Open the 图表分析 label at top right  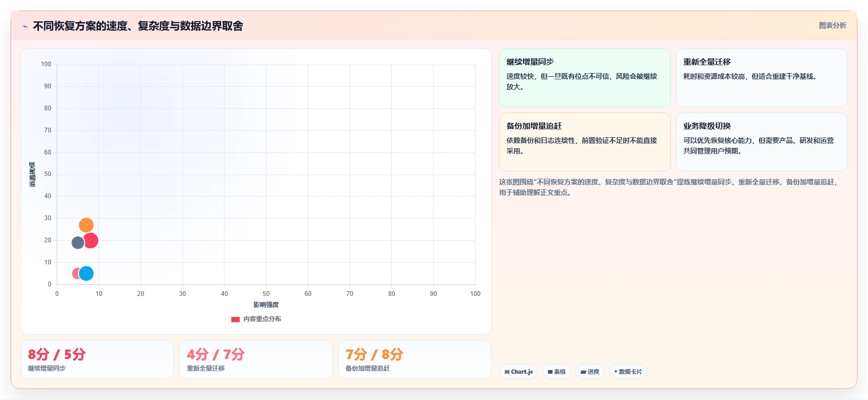click(832, 25)
